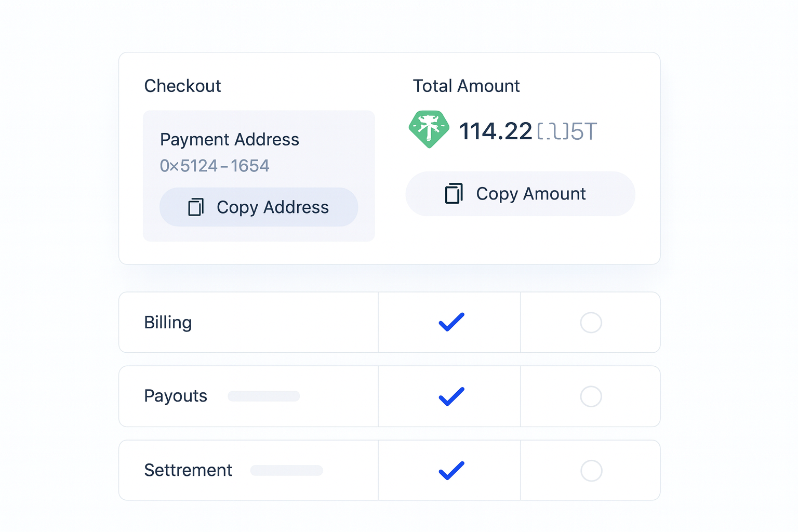Click the Billing label

(x=168, y=323)
